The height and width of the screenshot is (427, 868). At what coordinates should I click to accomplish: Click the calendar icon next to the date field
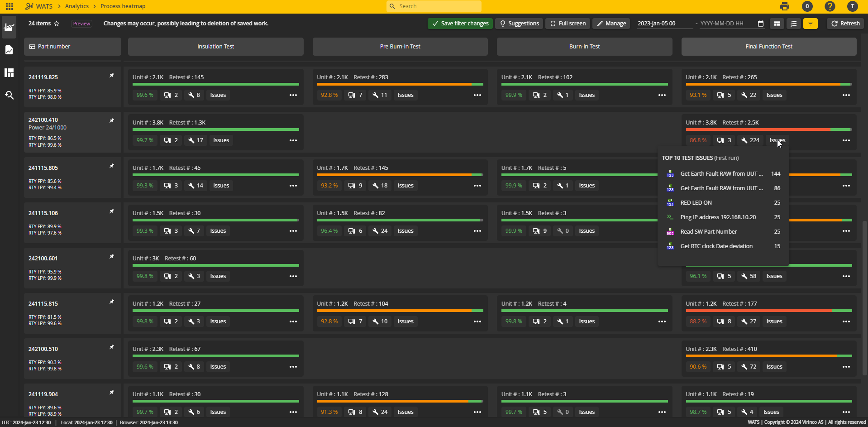[761, 23]
